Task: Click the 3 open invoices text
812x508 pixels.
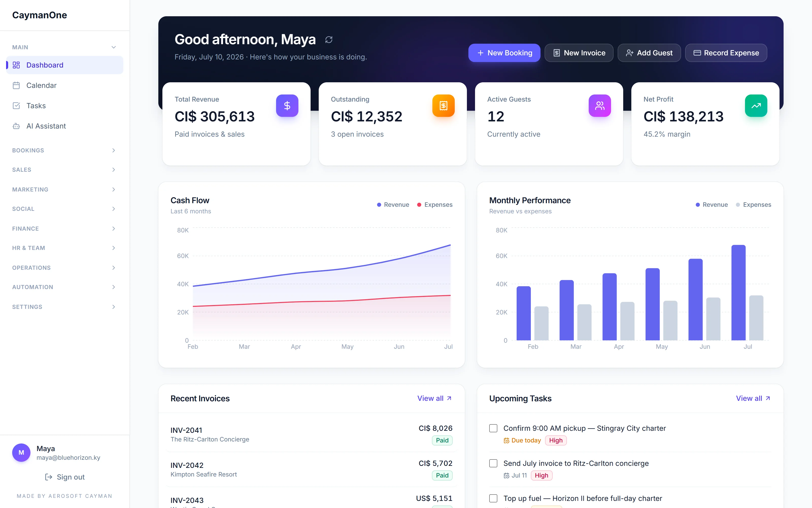Action: [x=357, y=134]
